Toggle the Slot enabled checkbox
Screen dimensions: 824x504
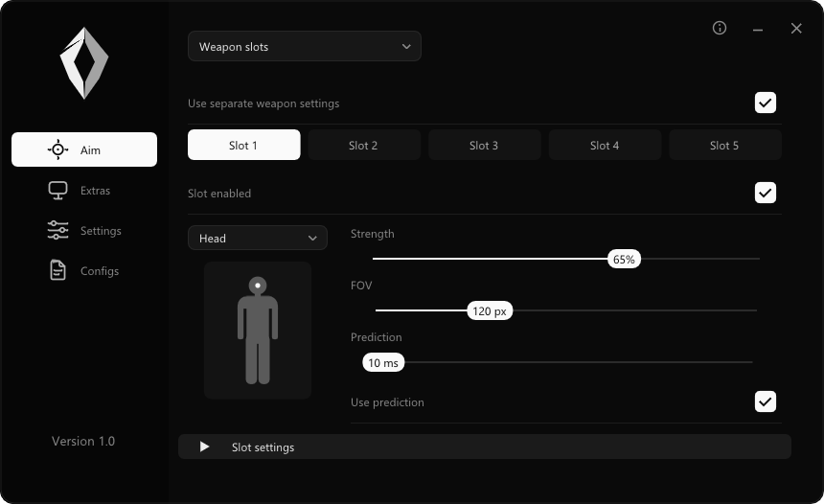coord(766,193)
